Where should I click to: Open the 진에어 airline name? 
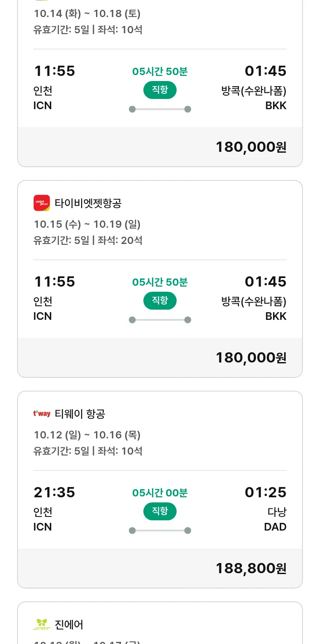point(69,624)
